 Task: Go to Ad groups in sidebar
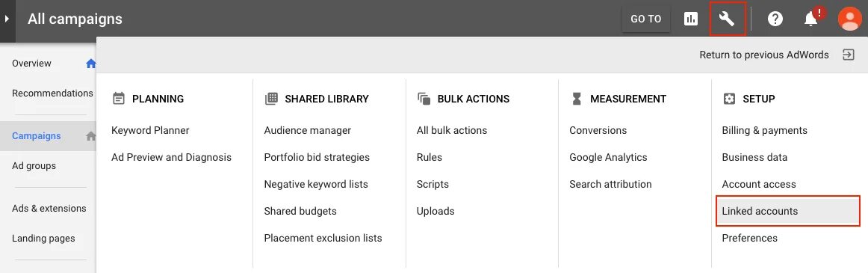click(x=34, y=165)
